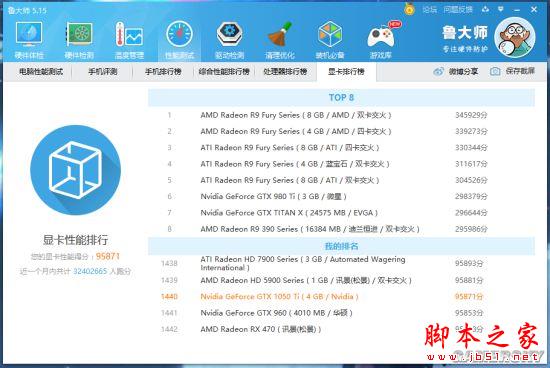Click the 345929分 score
This screenshot has height=368, width=550.
tap(471, 115)
